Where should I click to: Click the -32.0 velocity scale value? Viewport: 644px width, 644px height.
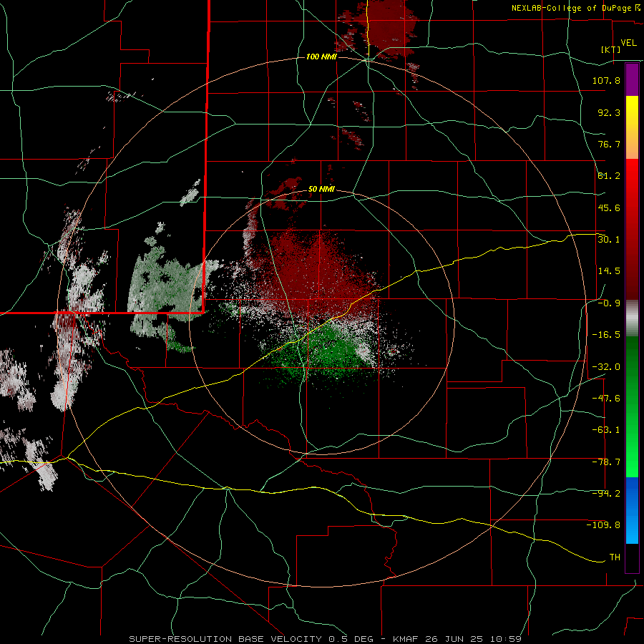(606, 367)
